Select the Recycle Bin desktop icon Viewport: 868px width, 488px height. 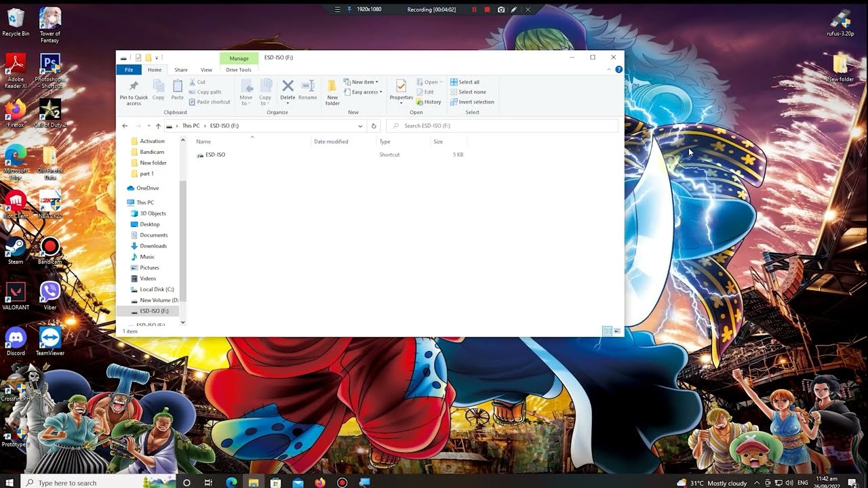pyautogui.click(x=16, y=22)
